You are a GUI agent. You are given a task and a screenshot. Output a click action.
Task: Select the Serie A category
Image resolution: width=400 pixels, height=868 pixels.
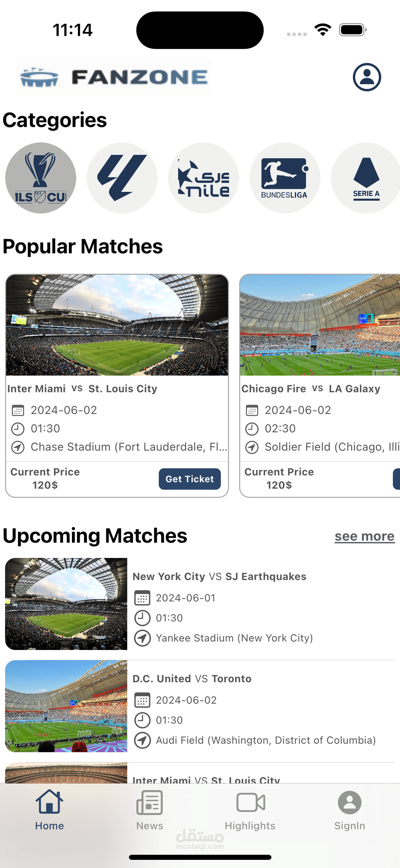point(366,178)
